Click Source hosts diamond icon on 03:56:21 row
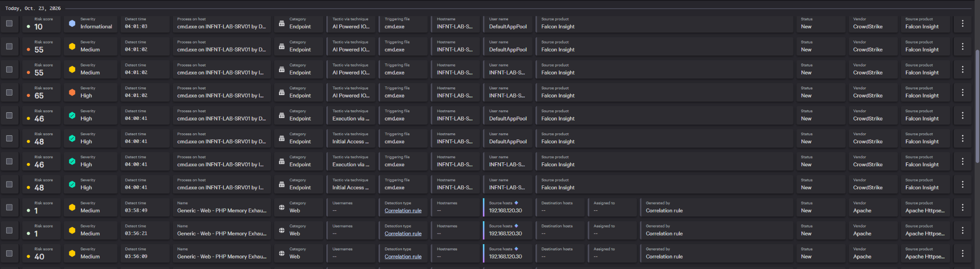This screenshot has width=980, height=269. coord(516,226)
